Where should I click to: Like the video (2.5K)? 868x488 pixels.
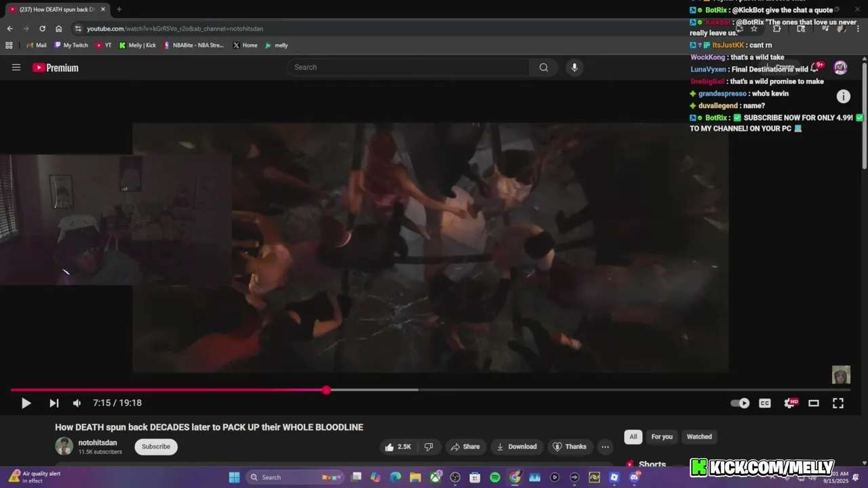(398, 447)
